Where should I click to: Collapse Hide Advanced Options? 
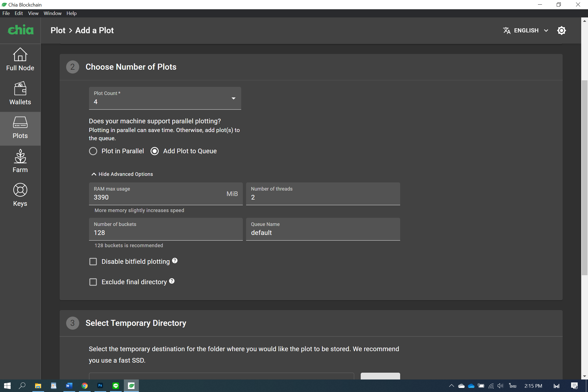[x=122, y=174]
